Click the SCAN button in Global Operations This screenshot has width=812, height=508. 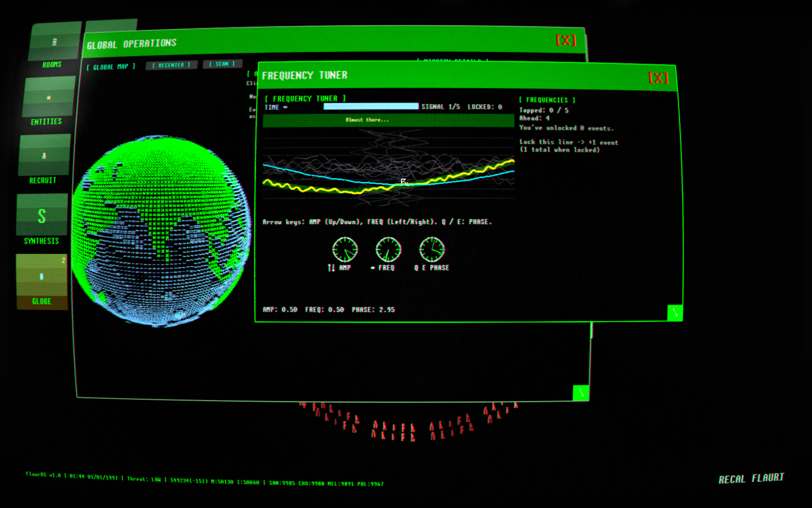(222, 63)
